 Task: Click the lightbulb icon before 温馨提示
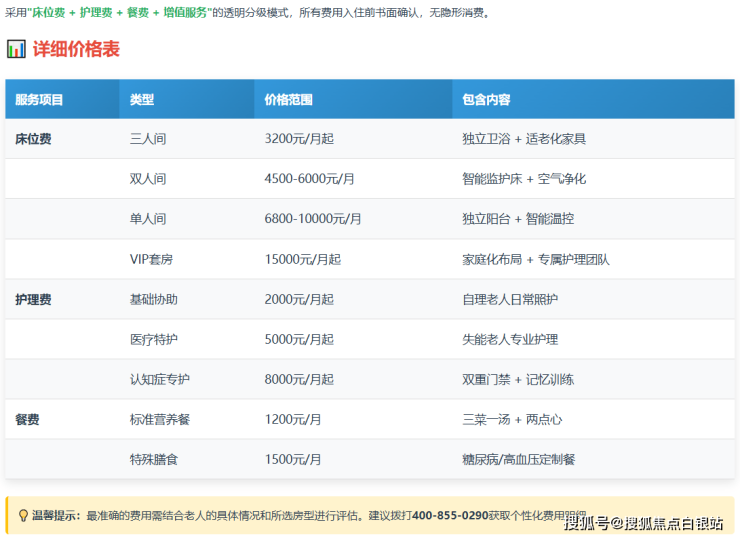pyautogui.click(x=23, y=516)
